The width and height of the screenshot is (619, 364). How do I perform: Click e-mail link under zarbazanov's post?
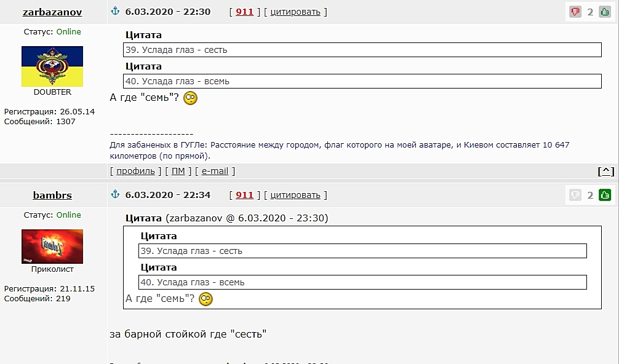pos(215,171)
